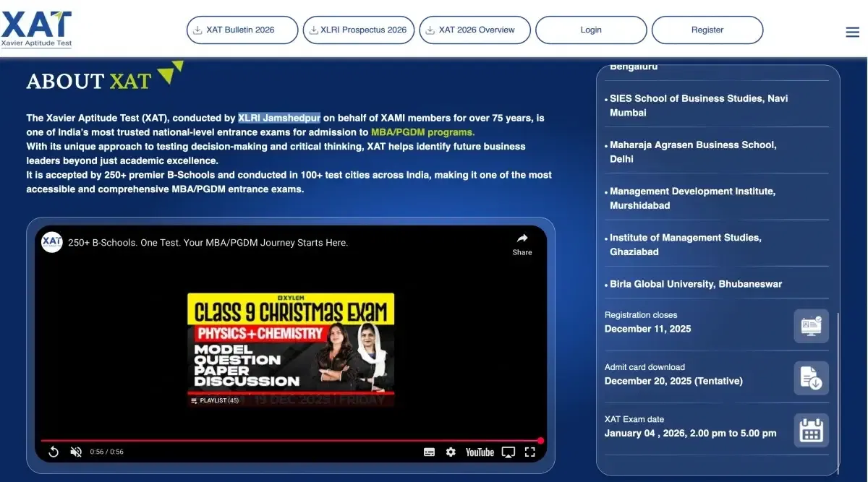Click the registration closes icon
This screenshot has height=482, width=868.
click(x=811, y=326)
